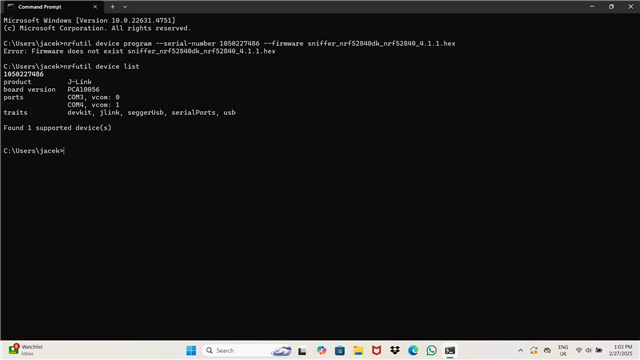
Task: Click the search highlight image in Search box
Action: tap(281, 350)
